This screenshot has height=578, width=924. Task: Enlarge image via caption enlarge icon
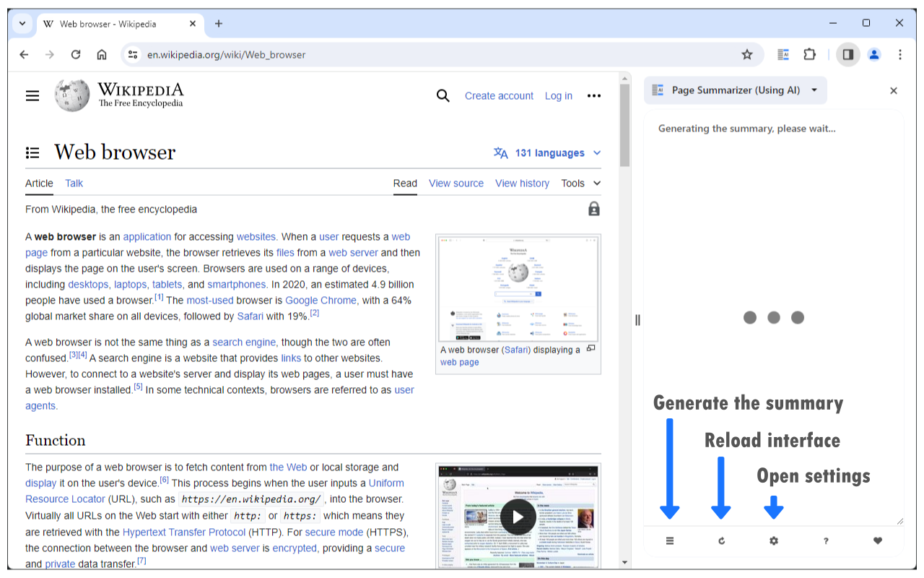(x=590, y=348)
